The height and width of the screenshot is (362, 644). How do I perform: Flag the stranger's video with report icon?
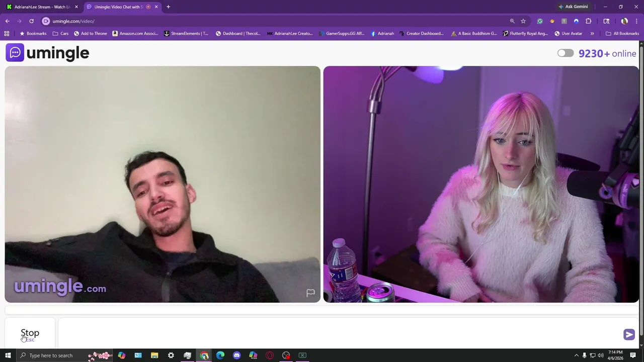tap(310, 293)
